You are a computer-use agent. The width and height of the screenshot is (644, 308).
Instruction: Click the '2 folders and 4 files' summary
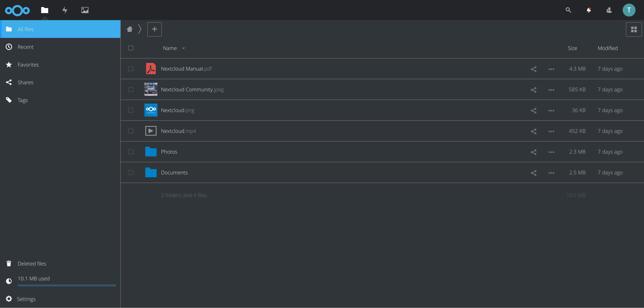184,195
